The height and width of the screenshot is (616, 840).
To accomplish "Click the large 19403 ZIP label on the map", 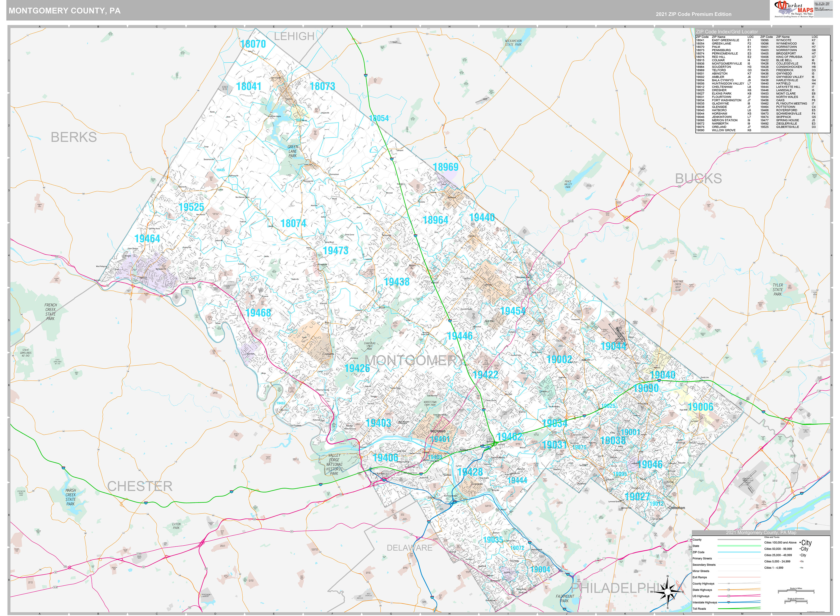I will (x=378, y=423).
